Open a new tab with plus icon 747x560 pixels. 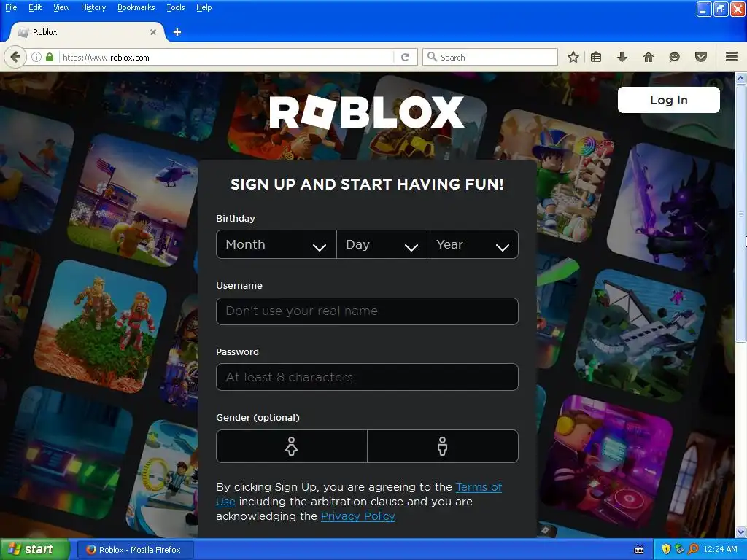177,32
